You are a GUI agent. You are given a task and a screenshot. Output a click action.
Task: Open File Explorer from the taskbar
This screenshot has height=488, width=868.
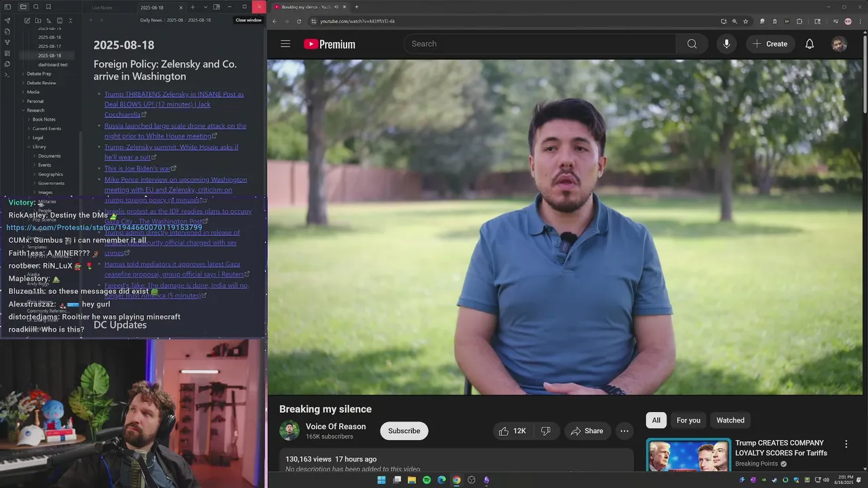click(x=412, y=480)
